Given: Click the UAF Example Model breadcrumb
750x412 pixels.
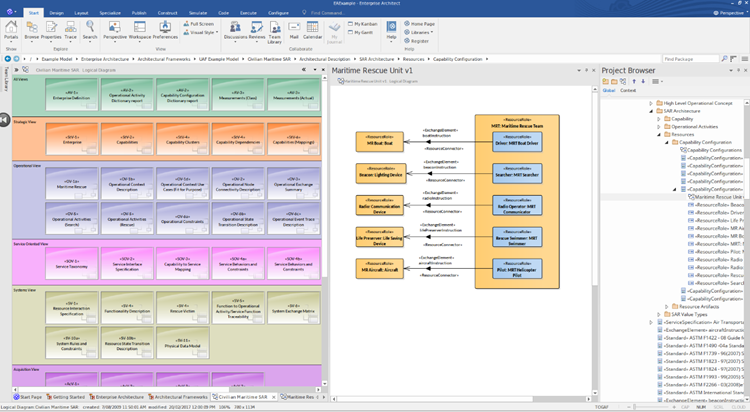Looking at the screenshot, I should [219, 59].
